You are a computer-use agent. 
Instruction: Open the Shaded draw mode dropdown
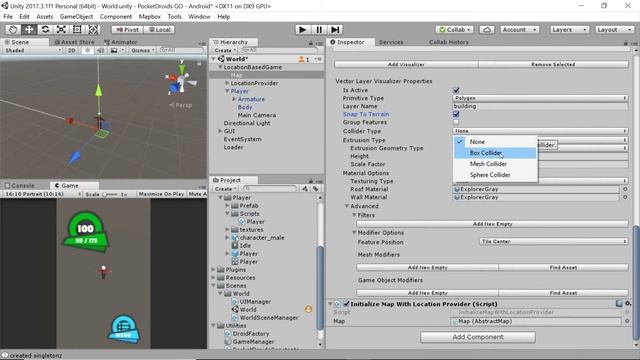pyautogui.click(x=33, y=50)
